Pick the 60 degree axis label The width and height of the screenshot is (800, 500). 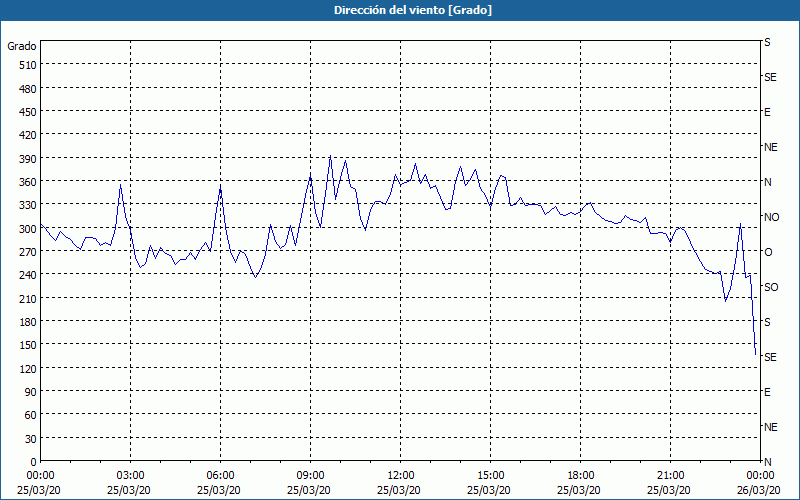31,415
